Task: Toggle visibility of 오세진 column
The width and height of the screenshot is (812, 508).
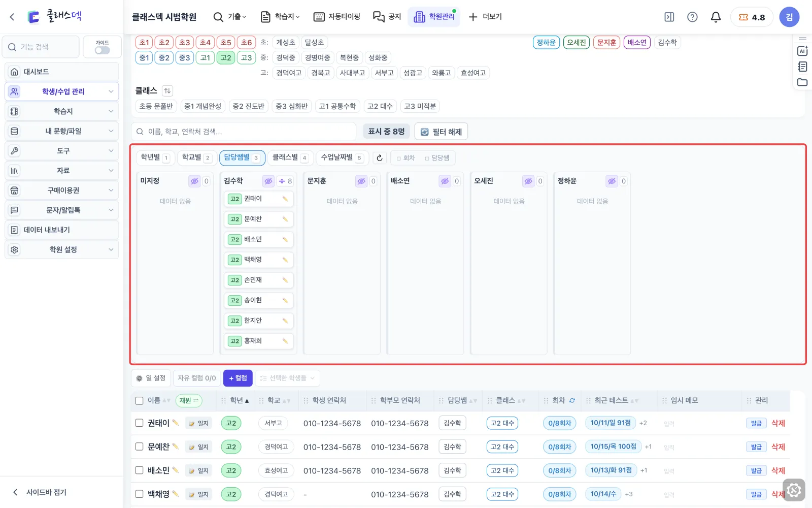Action: point(528,181)
